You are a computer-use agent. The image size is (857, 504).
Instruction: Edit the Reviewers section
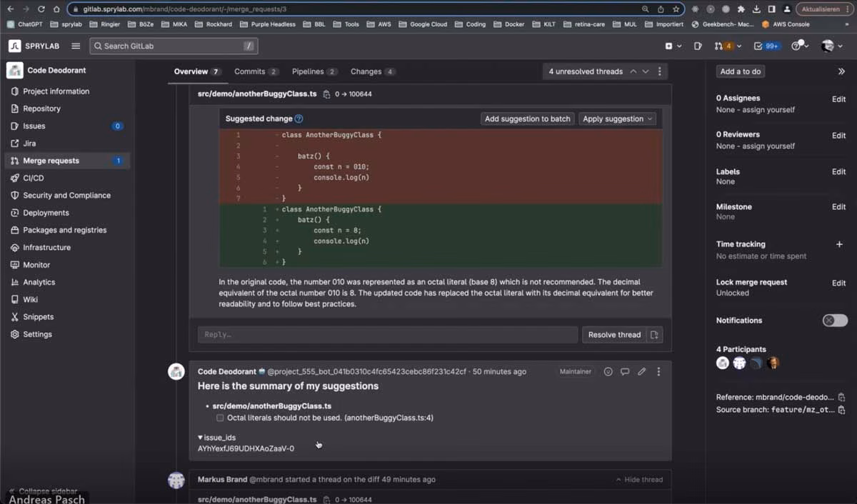click(838, 135)
